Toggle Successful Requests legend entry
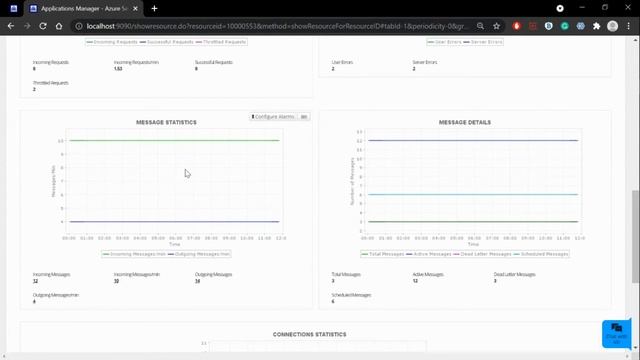This screenshot has width=640, height=360. tap(167, 42)
